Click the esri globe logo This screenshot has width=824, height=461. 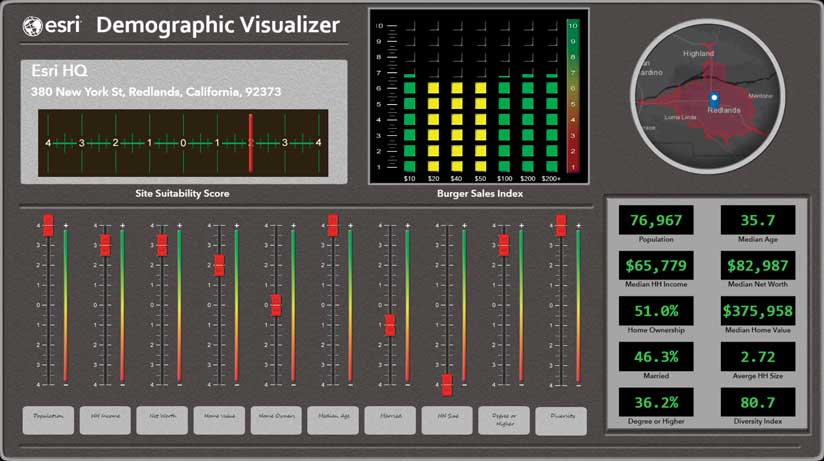(33, 26)
